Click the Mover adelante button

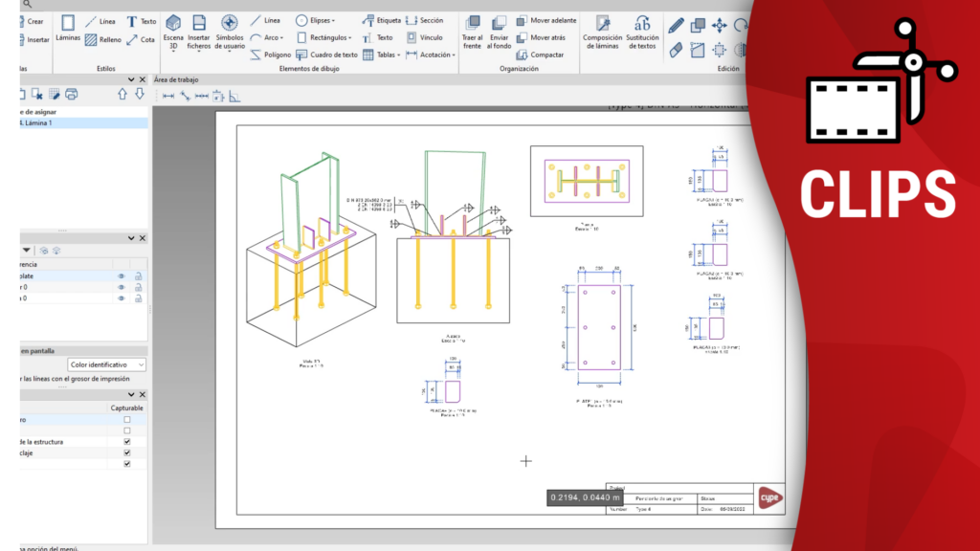(546, 20)
